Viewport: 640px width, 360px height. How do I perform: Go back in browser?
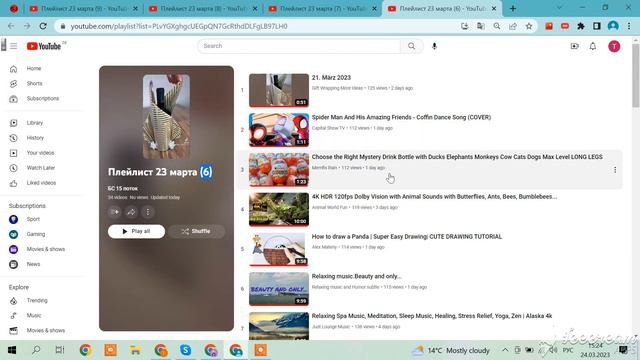(x=11, y=26)
